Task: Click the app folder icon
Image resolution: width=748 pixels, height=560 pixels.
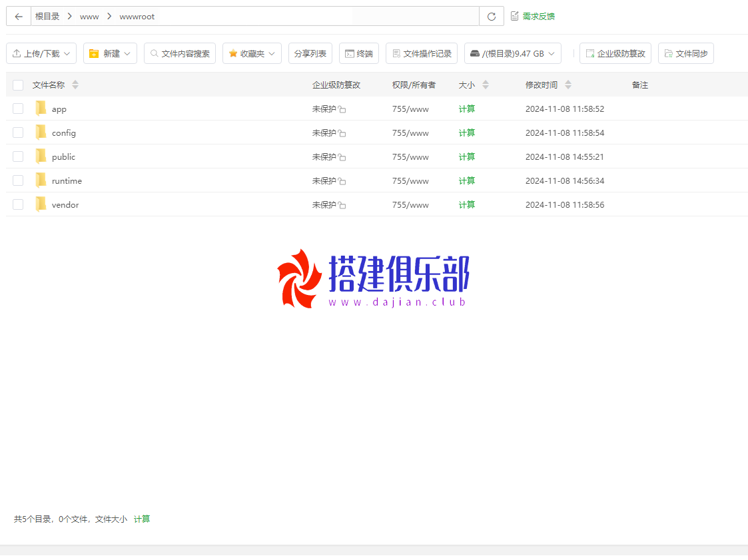Action: [x=41, y=109]
